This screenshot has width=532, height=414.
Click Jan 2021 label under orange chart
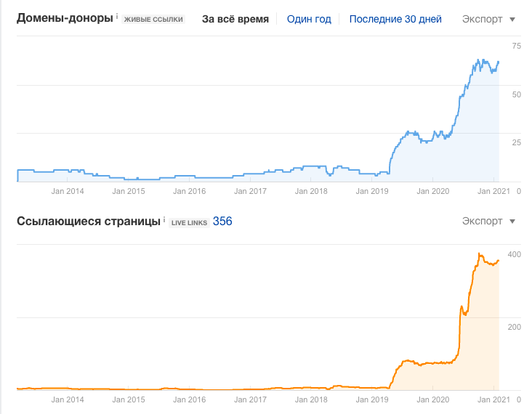tap(493, 399)
